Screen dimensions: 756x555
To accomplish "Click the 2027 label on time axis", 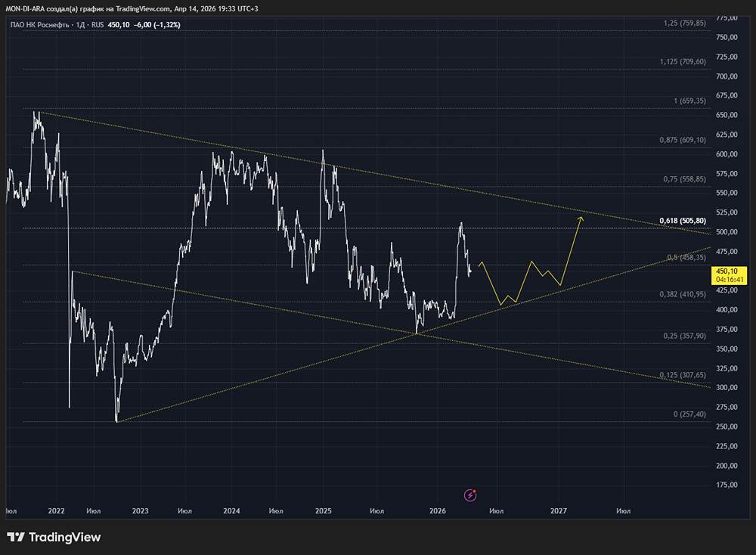I will pyautogui.click(x=559, y=510).
